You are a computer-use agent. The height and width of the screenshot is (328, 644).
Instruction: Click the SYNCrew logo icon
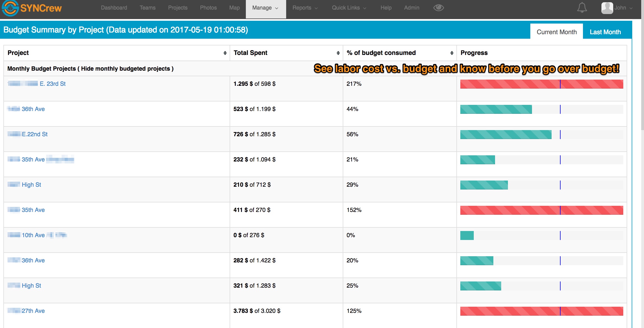[x=10, y=8]
